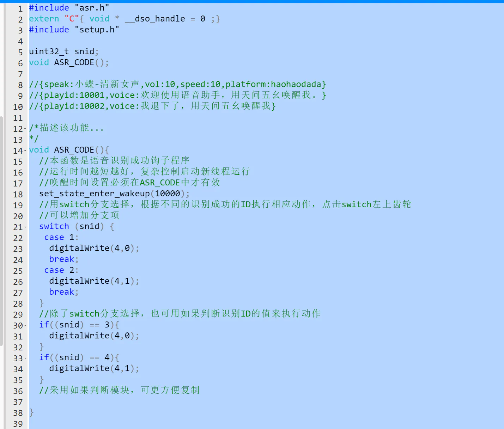
Task: Click the set_state_enter_wakeup(10000) call
Action: [x=114, y=194]
